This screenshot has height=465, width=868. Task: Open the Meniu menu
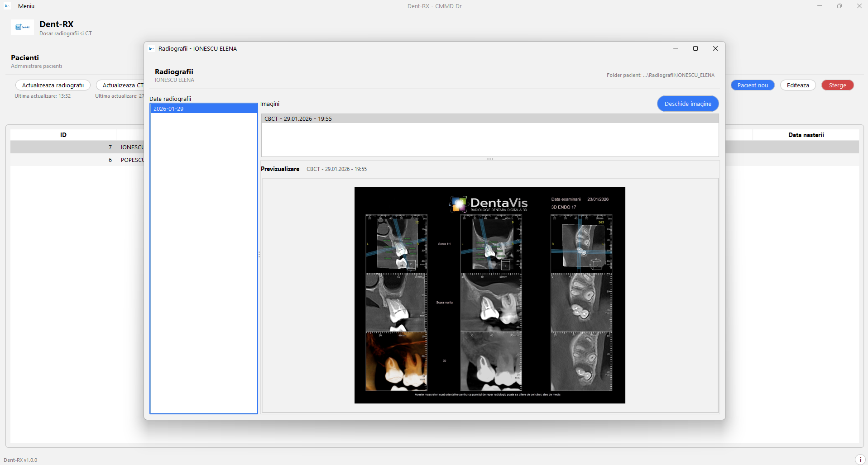[x=26, y=6]
